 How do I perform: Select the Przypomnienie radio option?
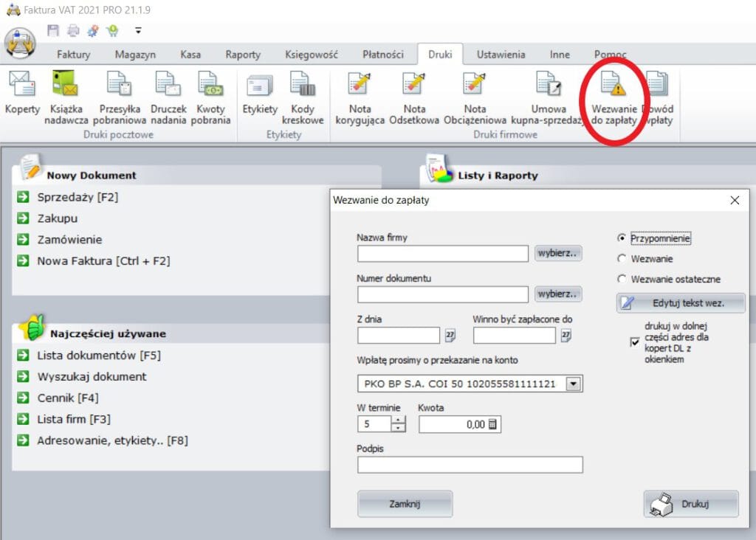tap(622, 238)
